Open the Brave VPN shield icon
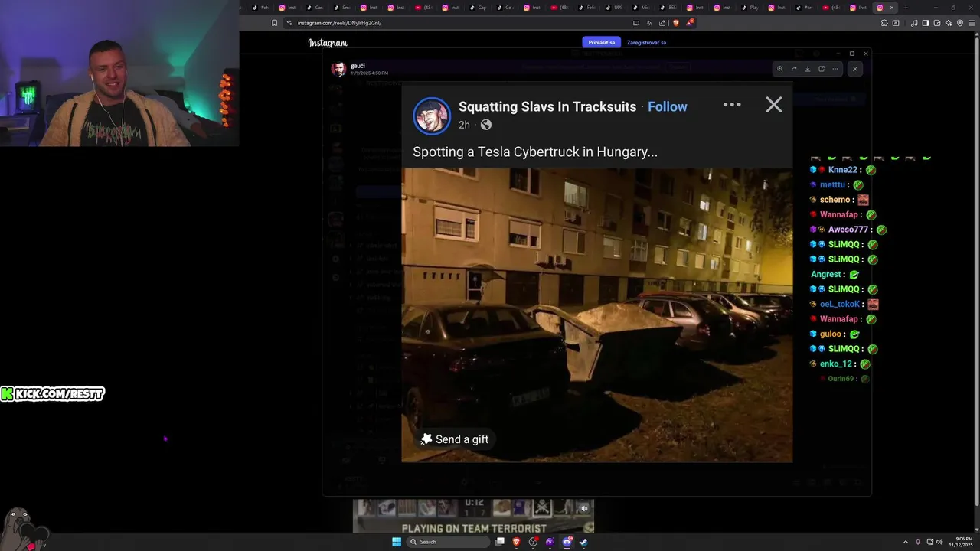 pyautogui.click(x=959, y=23)
